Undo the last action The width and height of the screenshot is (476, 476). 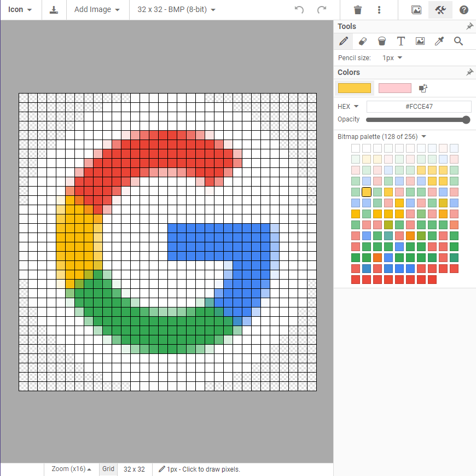(x=299, y=10)
